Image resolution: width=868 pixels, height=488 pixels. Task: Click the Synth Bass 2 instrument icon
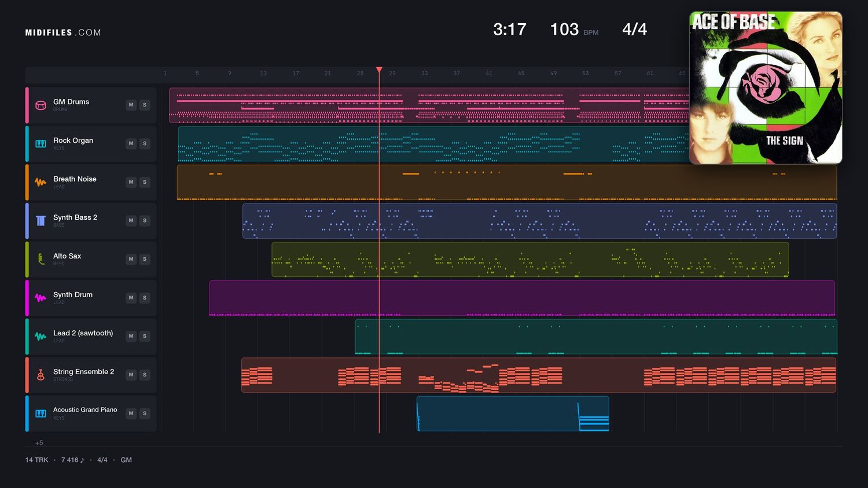click(x=41, y=220)
